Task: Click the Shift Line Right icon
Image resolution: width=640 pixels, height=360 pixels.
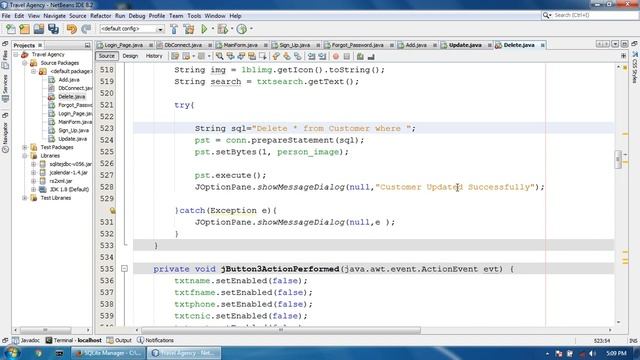Action: 323,56
